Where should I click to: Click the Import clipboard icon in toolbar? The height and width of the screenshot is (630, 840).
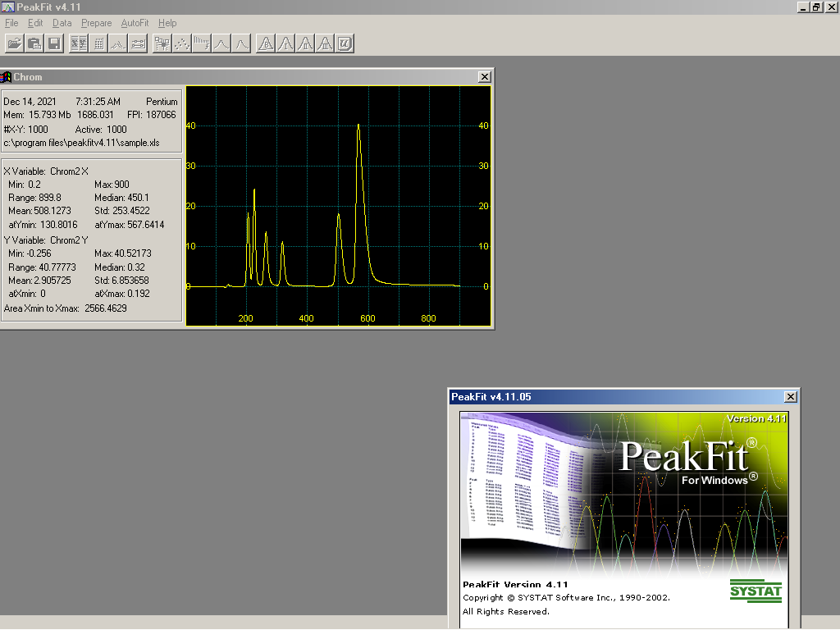tap(34, 43)
